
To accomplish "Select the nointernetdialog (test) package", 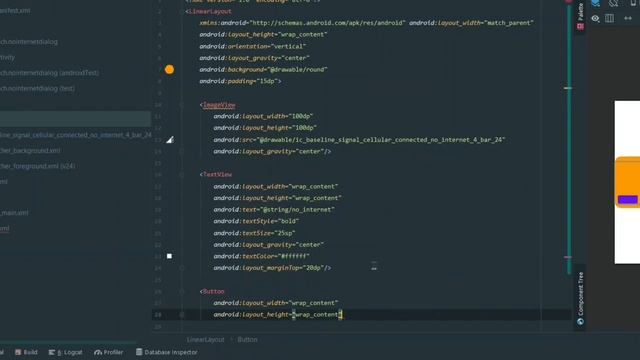I will pyautogui.click(x=38, y=89).
